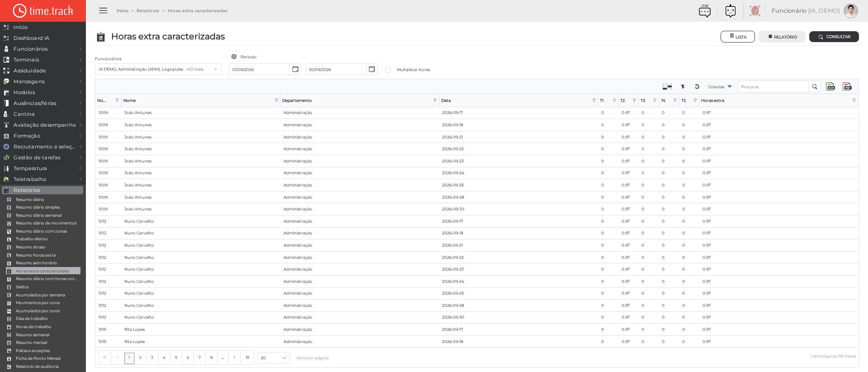The image size is (868, 372).
Task: Go to the Início breadcrumb link
Action: 123,10
